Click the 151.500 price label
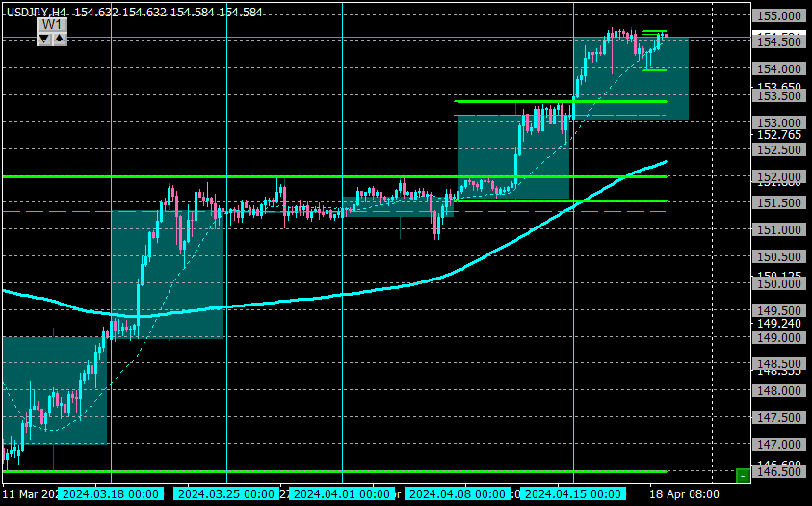 pyautogui.click(x=778, y=203)
